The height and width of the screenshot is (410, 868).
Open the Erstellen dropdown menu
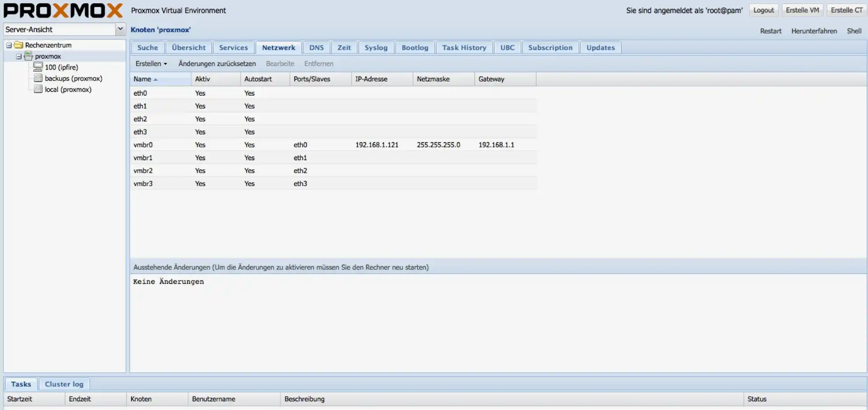click(151, 64)
